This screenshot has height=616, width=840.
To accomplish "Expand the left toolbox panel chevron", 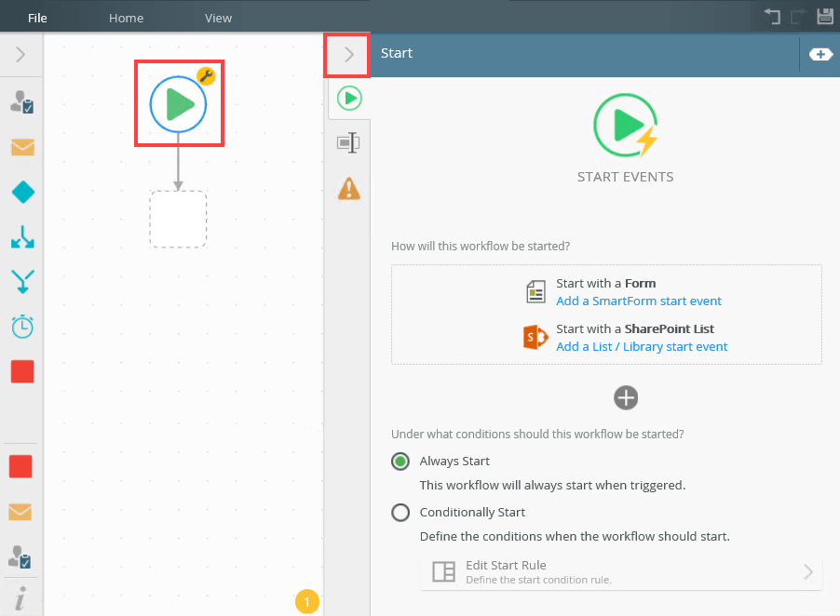I will (20, 54).
